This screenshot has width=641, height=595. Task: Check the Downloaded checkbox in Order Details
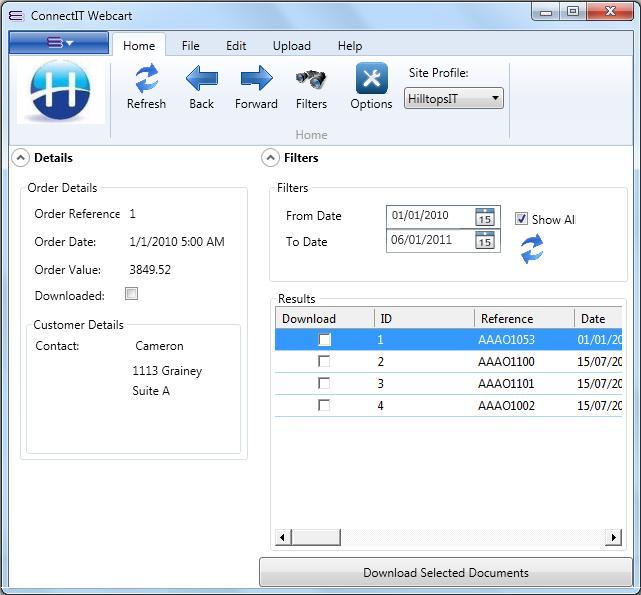click(x=131, y=294)
